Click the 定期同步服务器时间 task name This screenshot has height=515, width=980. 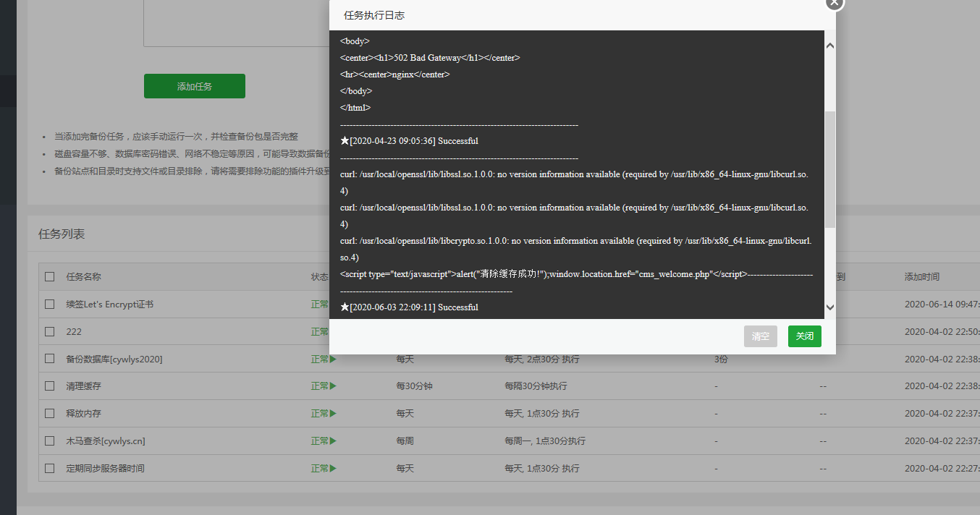point(106,469)
